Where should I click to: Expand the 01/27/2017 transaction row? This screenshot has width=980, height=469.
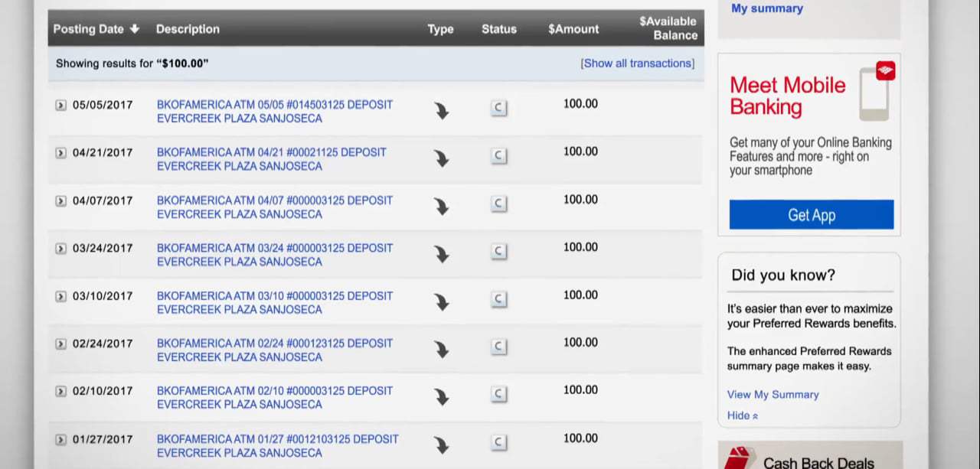pyautogui.click(x=60, y=440)
